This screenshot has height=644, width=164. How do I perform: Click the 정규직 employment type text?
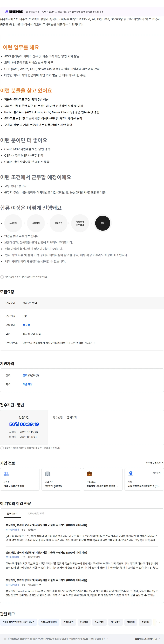click(x=26, y=325)
